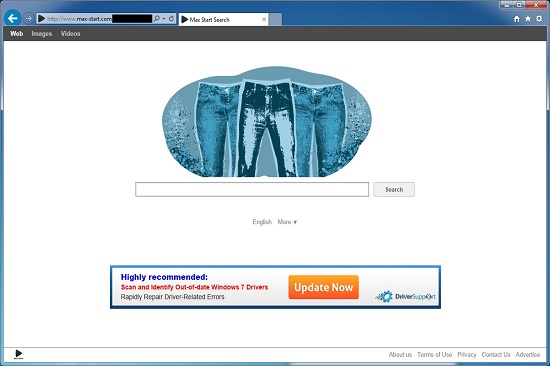The height and width of the screenshot is (366, 550).
Task: Open the Privacy footer link
Action: (467, 354)
